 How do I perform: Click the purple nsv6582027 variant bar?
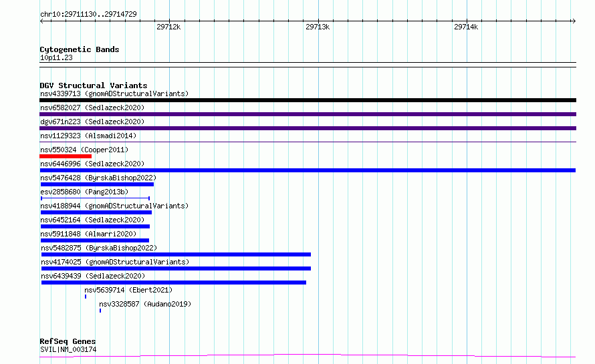tap(308, 114)
